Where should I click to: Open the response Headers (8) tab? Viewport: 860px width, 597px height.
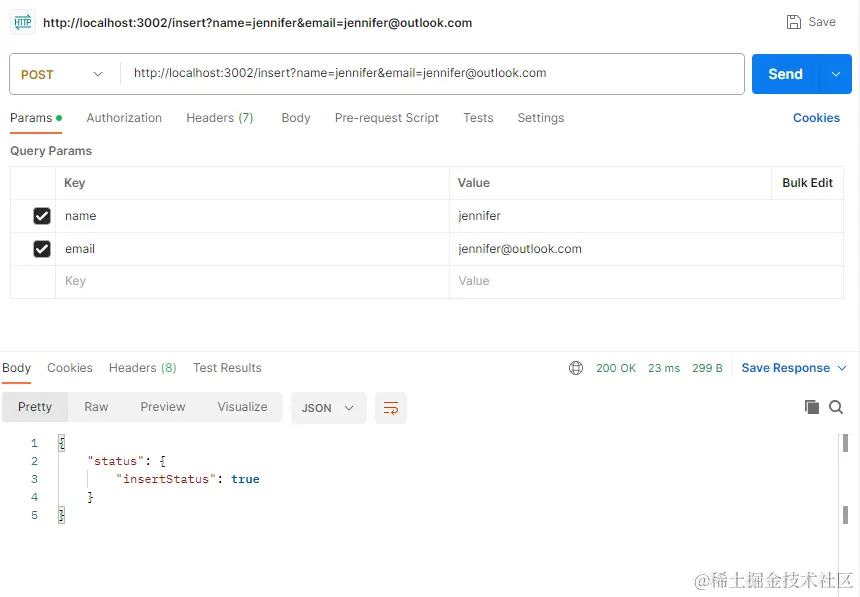(x=143, y=368)
